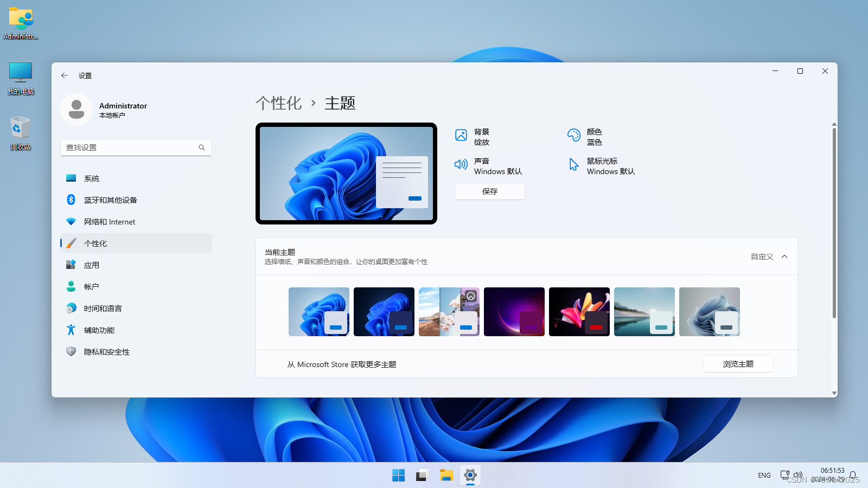The width and height of the screenshot is (868, 488).
Task: Open 颜色 color palette icon
Action: point(574,135)
